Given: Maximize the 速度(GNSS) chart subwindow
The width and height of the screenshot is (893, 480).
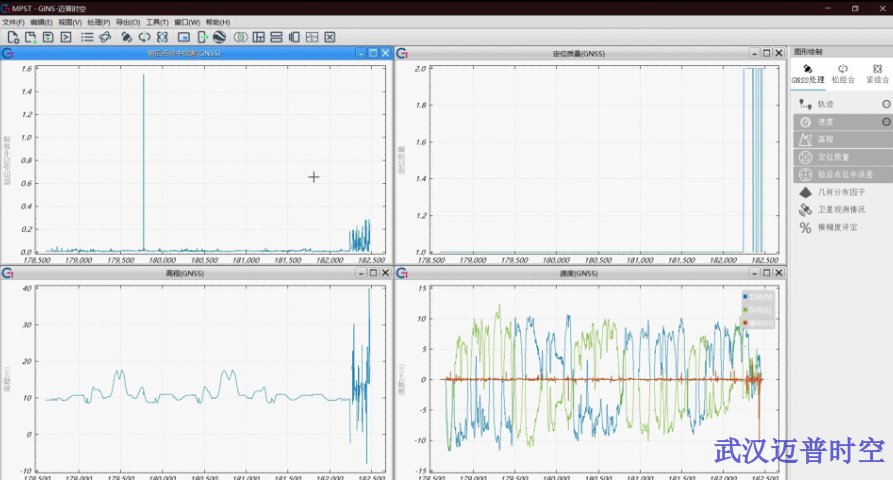Looking at the screenshot, I should (767, 273).
